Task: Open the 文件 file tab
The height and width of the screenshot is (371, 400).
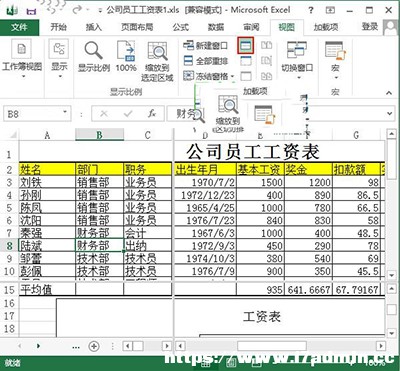Action: [x=19, y=27]
